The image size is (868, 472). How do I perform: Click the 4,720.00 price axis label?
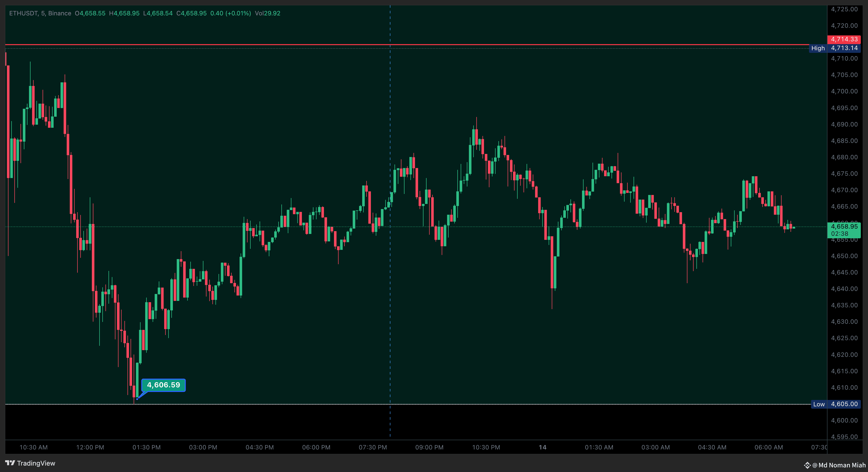[x=844, y=26]
